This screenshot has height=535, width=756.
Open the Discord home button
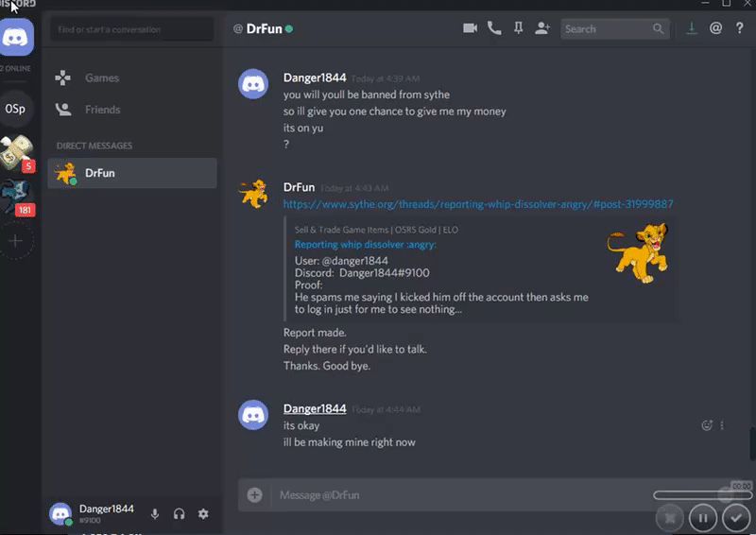(17, 37)
